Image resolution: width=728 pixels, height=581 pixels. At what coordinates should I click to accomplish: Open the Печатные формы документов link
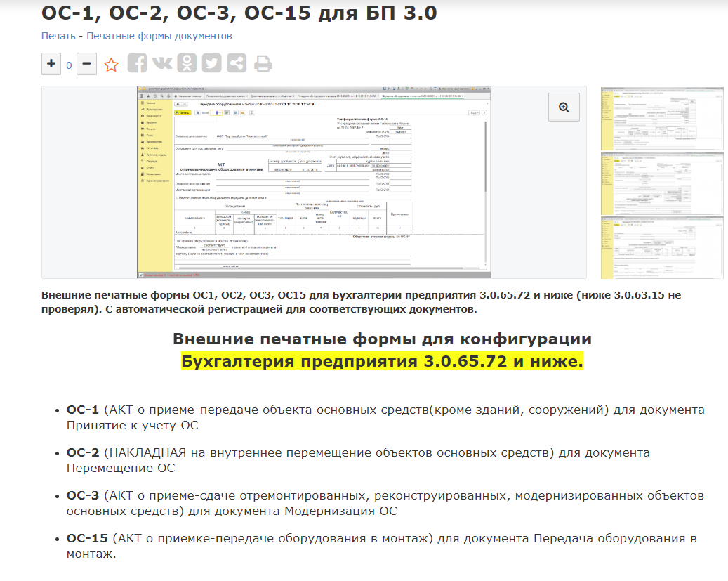159,36
